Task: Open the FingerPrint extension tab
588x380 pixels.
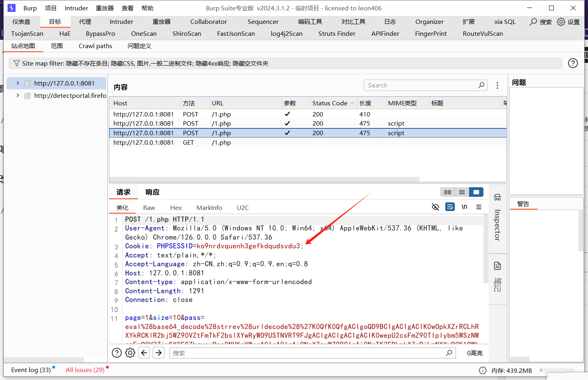Action: (x=431, y=34)
